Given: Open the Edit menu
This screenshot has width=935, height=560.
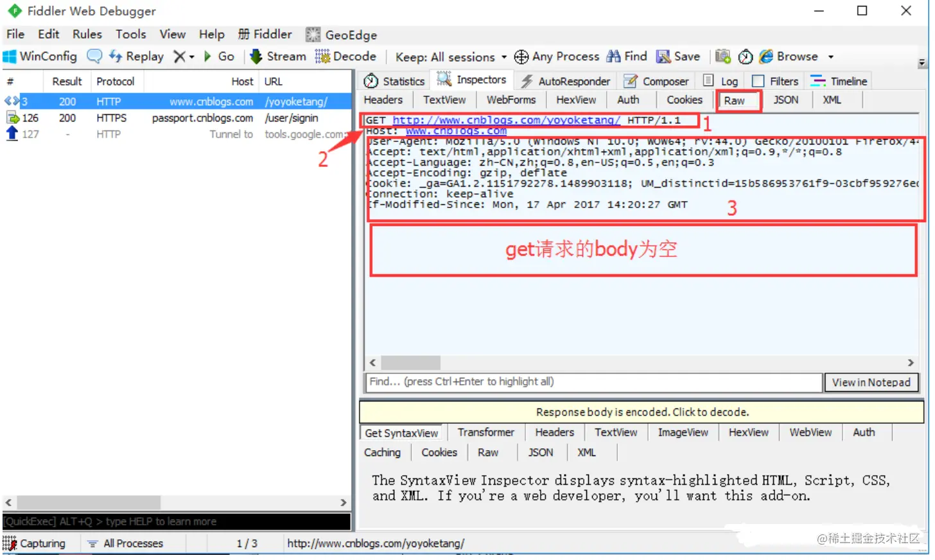Looking at the screenshot, I should coord(48,35).
